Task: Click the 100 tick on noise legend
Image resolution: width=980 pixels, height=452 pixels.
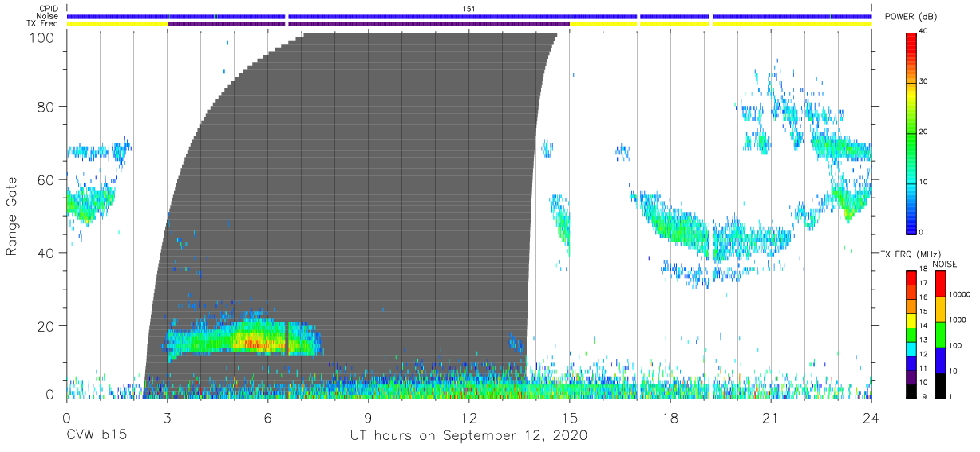Action: click(x=955, y=345)
